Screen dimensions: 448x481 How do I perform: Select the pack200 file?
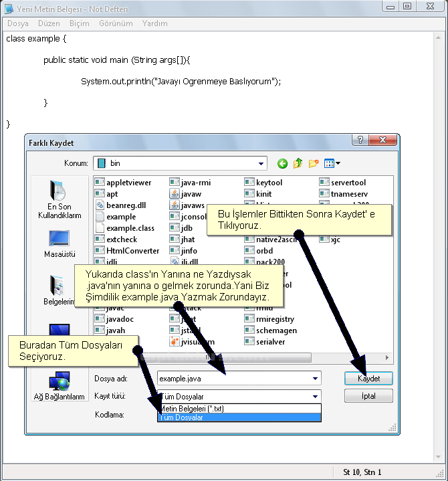point(265,262)
